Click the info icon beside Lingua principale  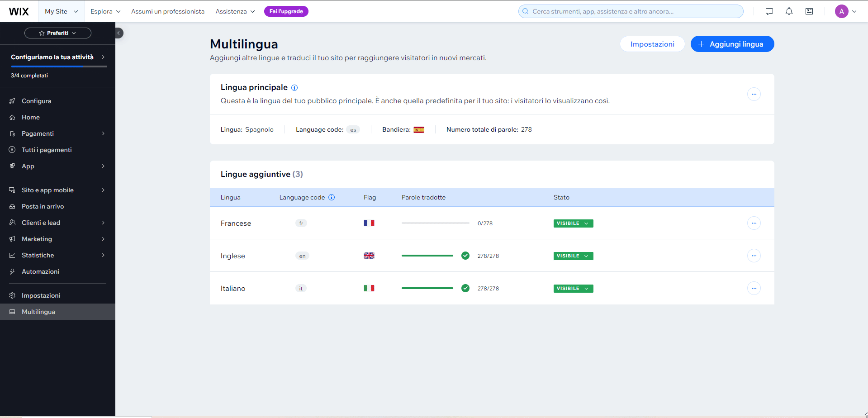coord(294,88)
